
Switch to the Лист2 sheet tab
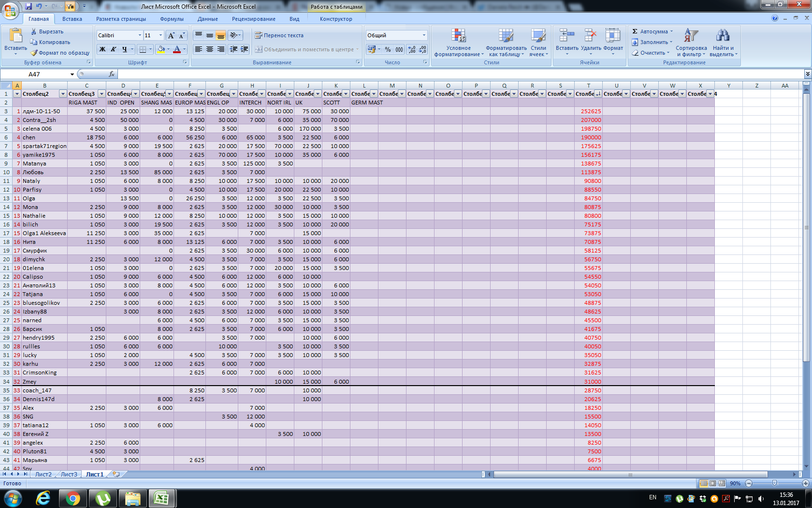[x=43, y=475]
